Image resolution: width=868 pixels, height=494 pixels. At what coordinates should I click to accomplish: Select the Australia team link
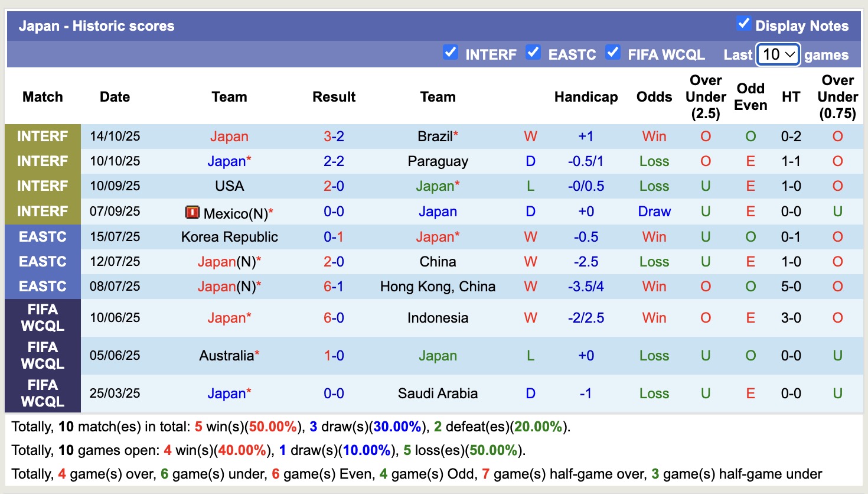coord(226,356)
